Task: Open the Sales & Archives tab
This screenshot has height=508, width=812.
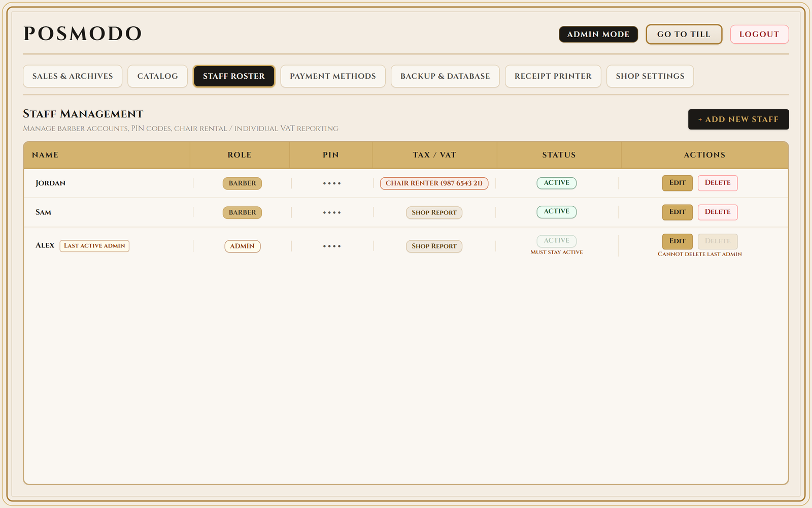Action: point(73,76)
